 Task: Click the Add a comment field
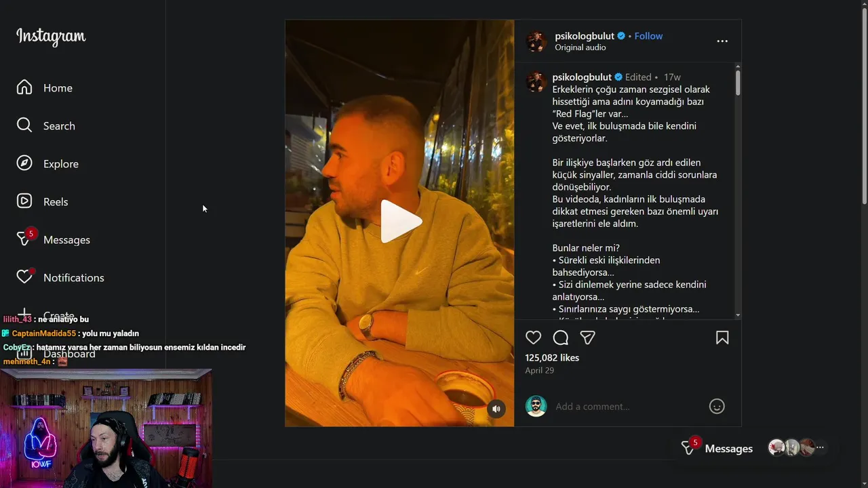pyautogui.click(x=628, y=407)
